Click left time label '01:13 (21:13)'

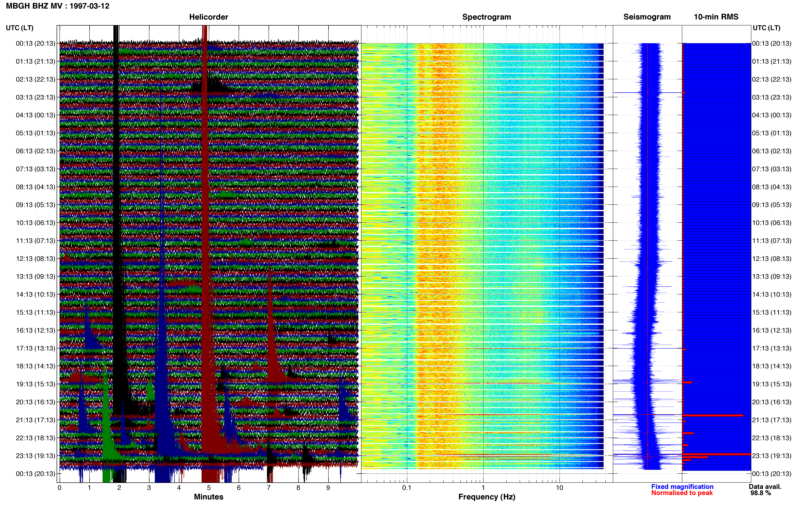(36, 61)
